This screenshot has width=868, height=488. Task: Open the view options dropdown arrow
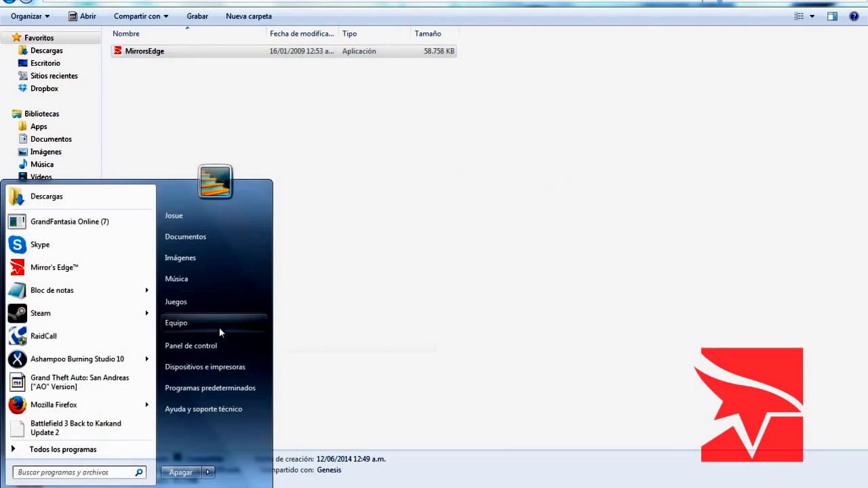(x=812, y=16)
